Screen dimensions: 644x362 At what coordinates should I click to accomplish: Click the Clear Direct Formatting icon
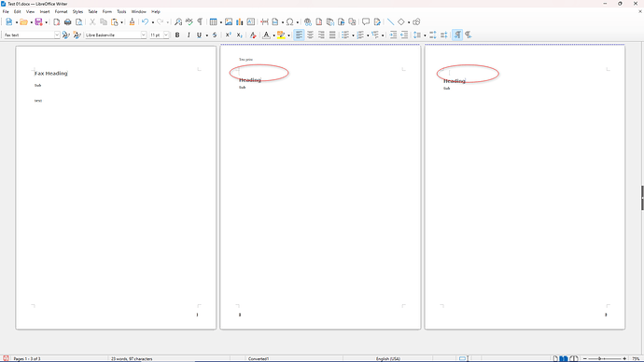[253, 35]
